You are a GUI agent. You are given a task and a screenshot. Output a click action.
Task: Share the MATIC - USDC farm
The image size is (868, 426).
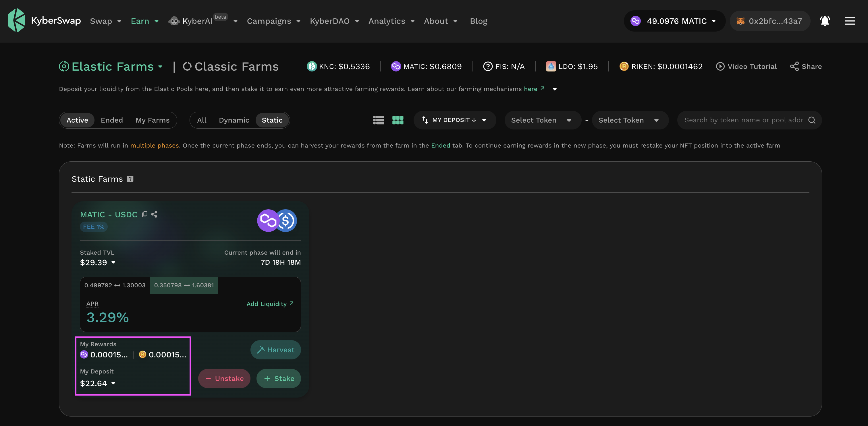[154, 214]
